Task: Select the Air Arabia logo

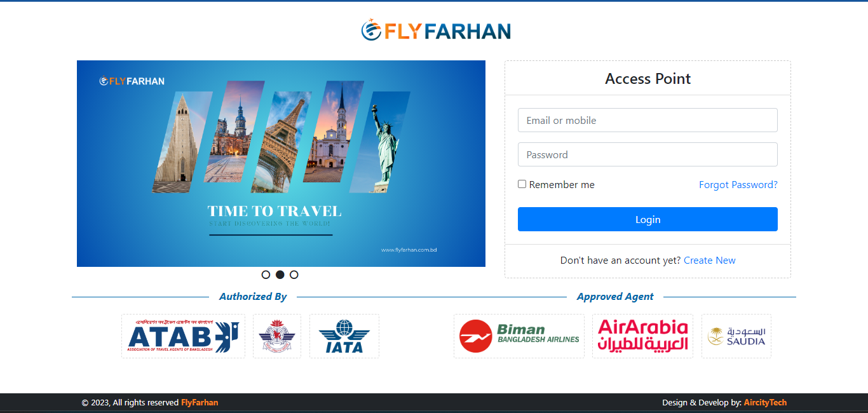Action: tap(643, 336)
